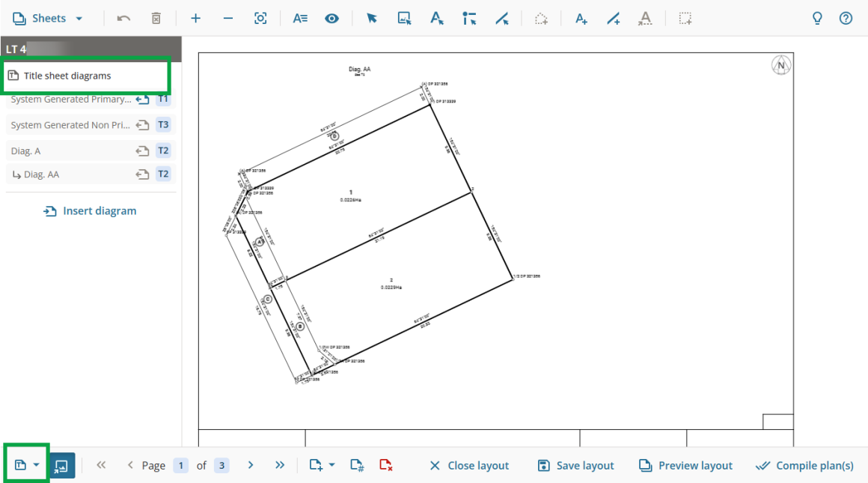Viewport: 868px width, 483px height.
Task: Select Title sheet diagrams header
Action: [86, 76]
